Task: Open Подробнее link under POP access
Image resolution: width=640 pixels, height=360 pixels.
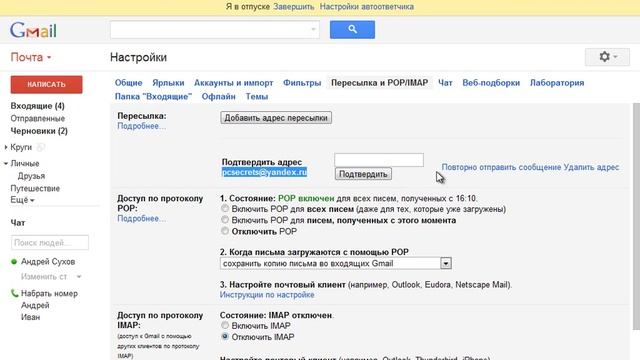Action: [141, 218]
